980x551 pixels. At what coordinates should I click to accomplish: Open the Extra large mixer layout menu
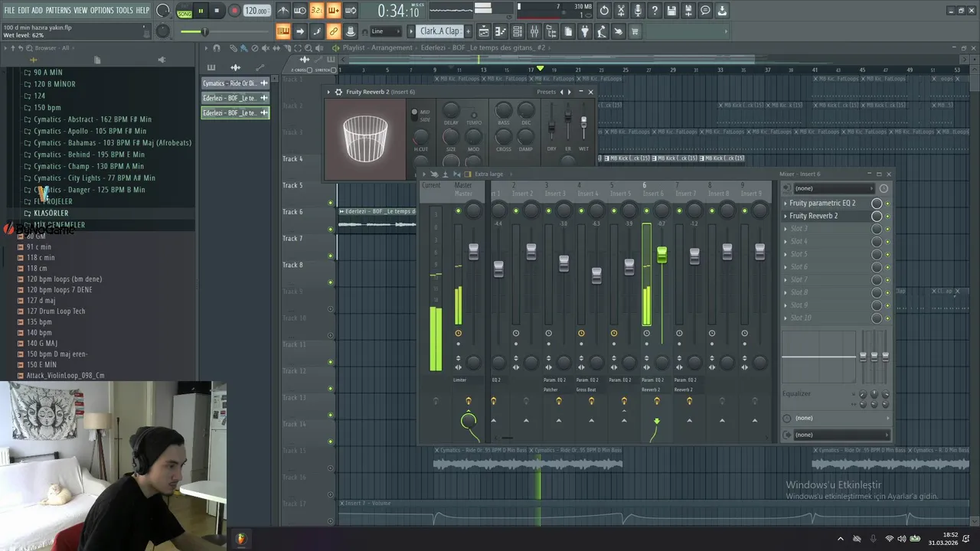click(488, 174)
